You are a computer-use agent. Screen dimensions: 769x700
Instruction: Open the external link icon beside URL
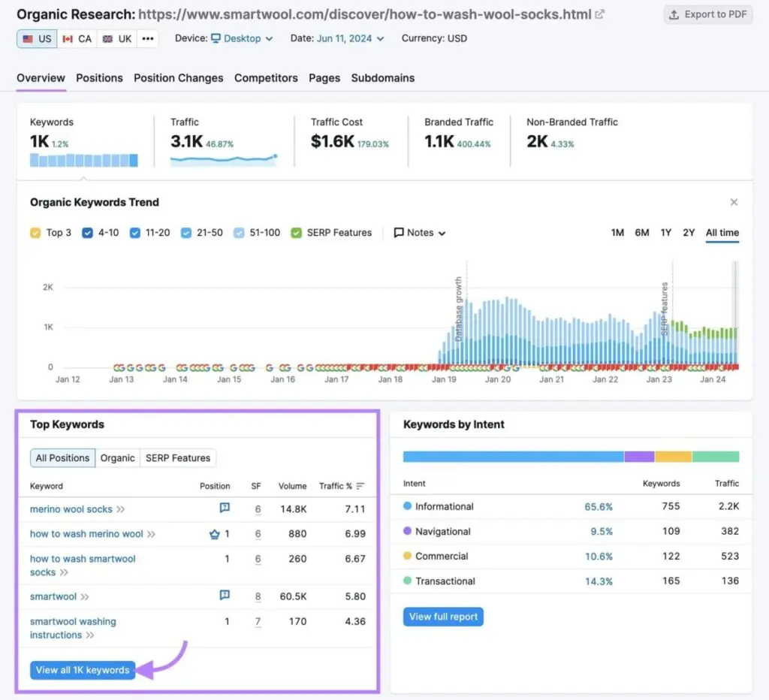pyautogui.click(x=599, y=14)
